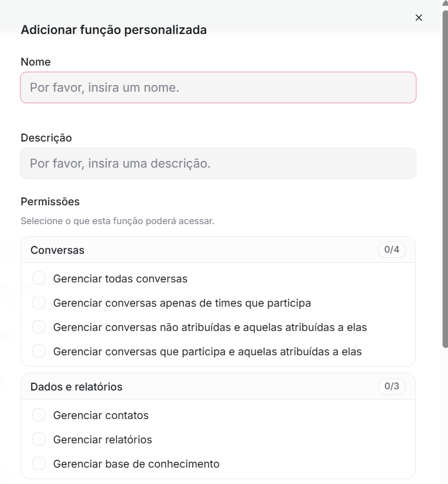Check the Gerenciar relatórios box
The height and width of the screenshot is (484, 448).
pyautogui.click(x=39, y=439)
